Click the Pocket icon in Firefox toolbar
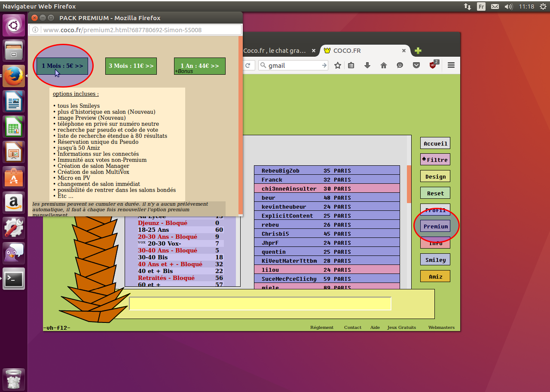550x392 pixels. click(x=416, y=65)
